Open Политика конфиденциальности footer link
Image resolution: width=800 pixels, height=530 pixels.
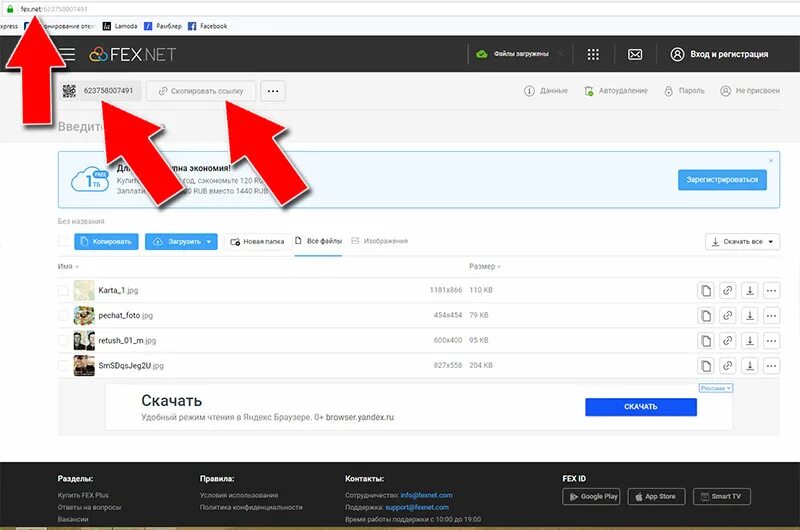[251, 507]
